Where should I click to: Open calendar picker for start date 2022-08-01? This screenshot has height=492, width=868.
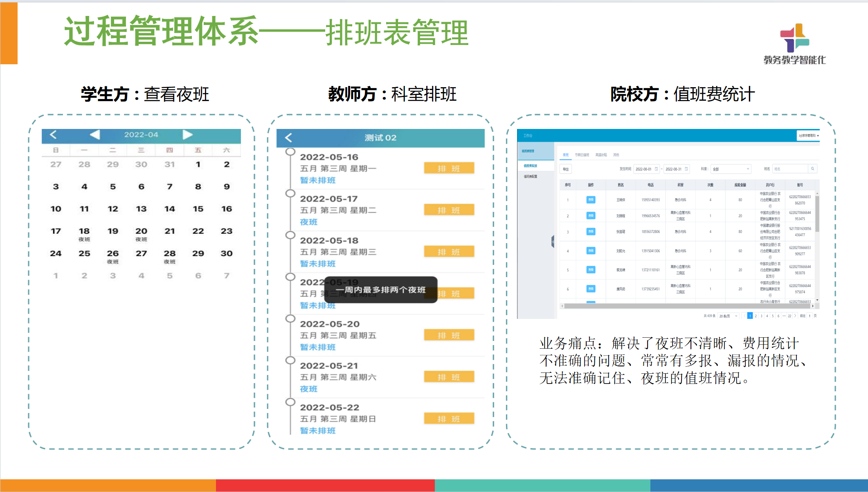pyautogui.click(x=656, y=169)
